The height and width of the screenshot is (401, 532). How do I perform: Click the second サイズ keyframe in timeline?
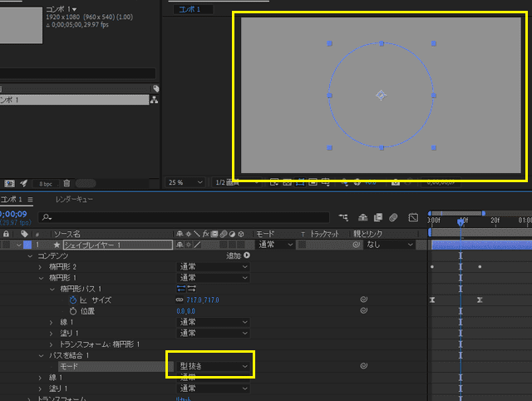click(x=480, y=300)
